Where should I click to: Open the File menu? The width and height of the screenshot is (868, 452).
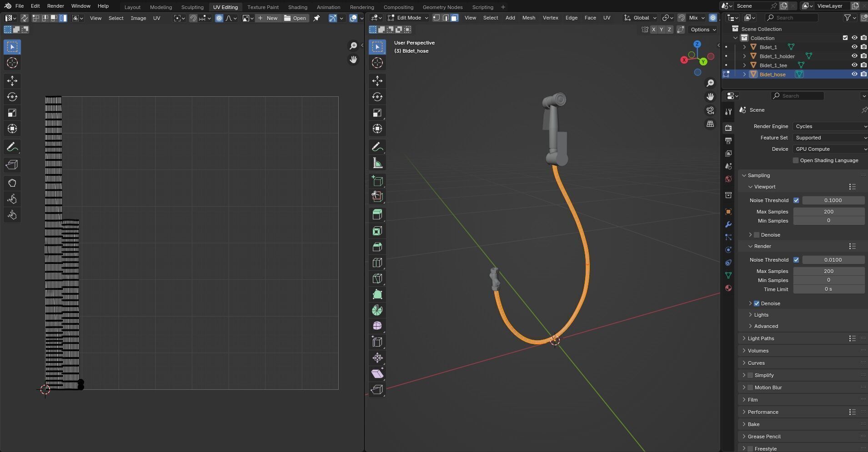(x=20, y=6)
